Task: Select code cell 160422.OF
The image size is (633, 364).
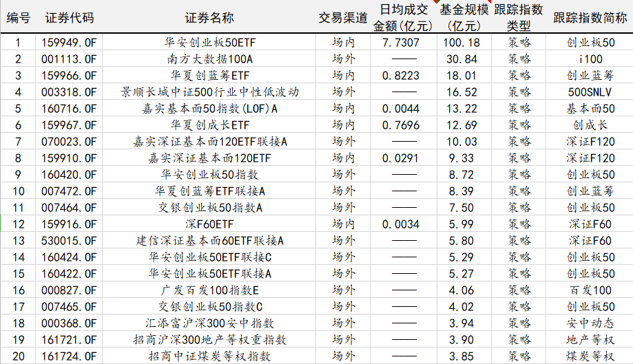Action: (x=69, y=274)
